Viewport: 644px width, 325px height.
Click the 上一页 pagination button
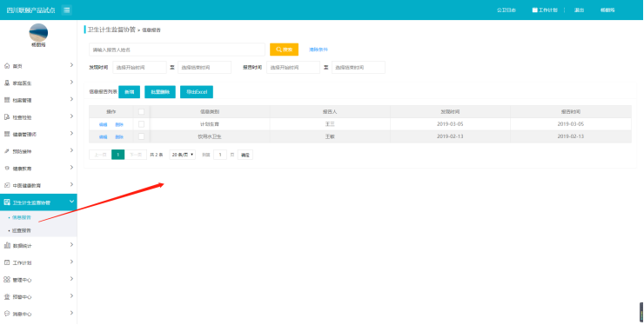[x=100, y=155]
